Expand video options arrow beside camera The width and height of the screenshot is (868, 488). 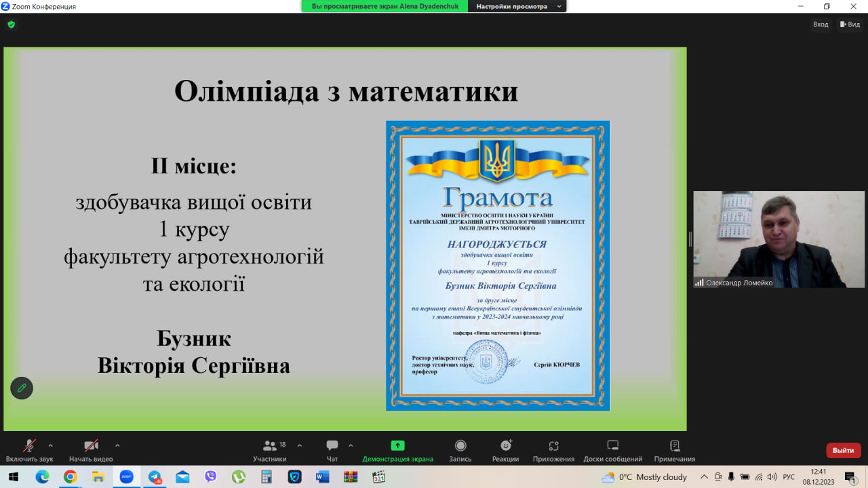(x=117, y=445)
